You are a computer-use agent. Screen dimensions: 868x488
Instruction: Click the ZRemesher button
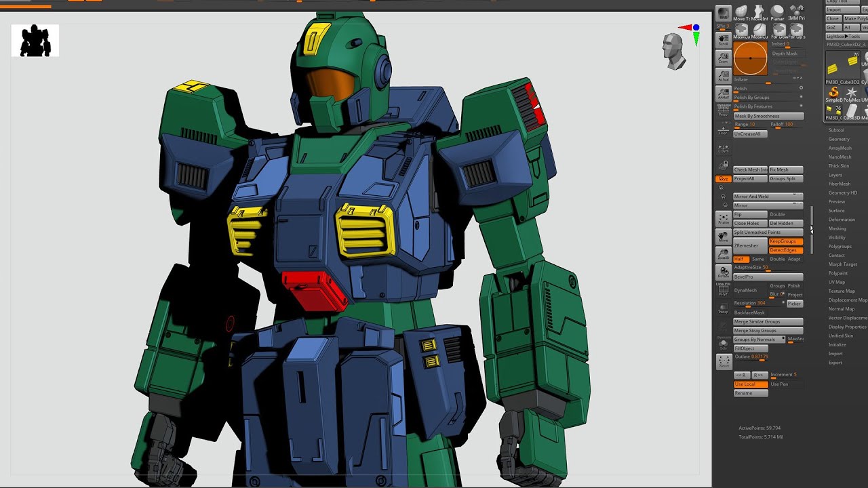click(750, 245)
